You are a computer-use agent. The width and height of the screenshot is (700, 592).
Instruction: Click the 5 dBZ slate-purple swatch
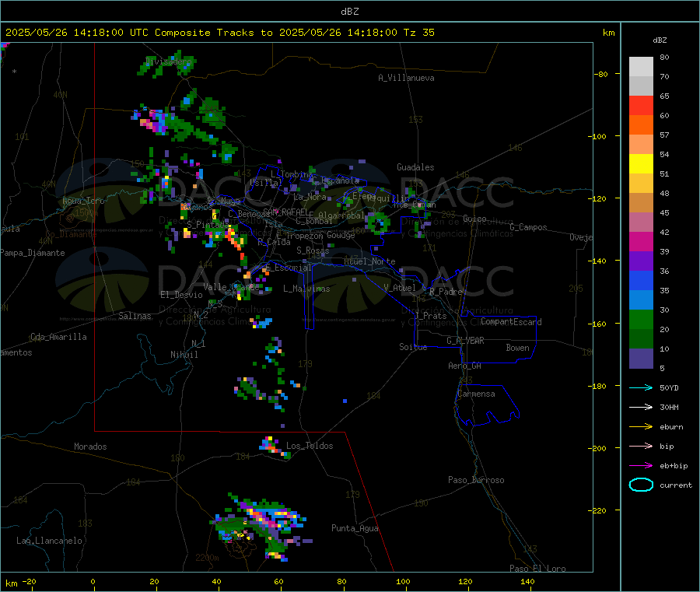point(641,359)
